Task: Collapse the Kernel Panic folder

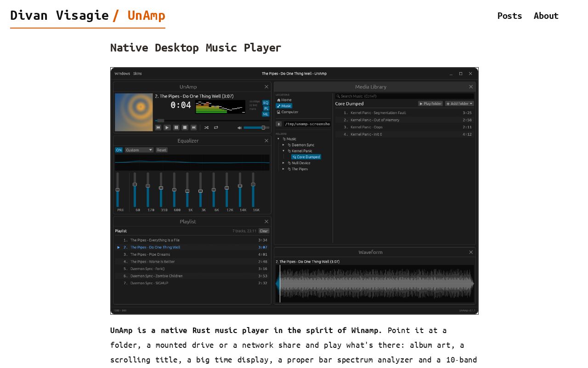Action: [x=283, y=151]
